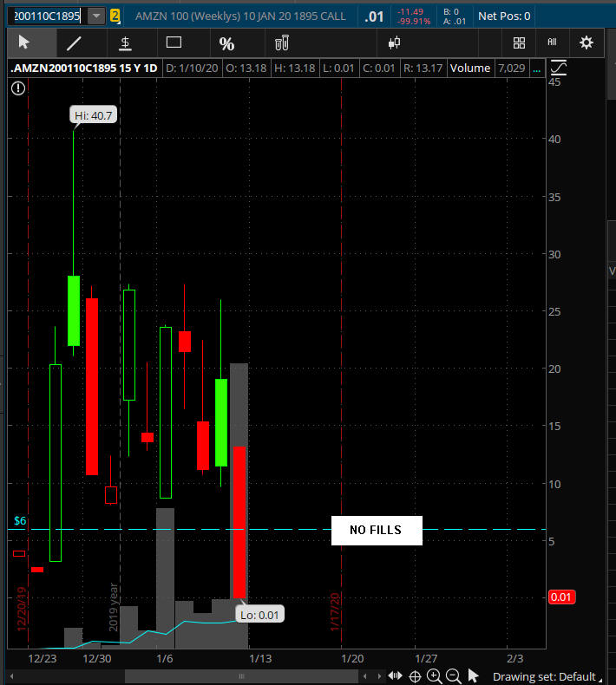Viewport: 616px width, 685px height.
Task: Click the D: 1/10/20 date value
Action: point(192,68)
